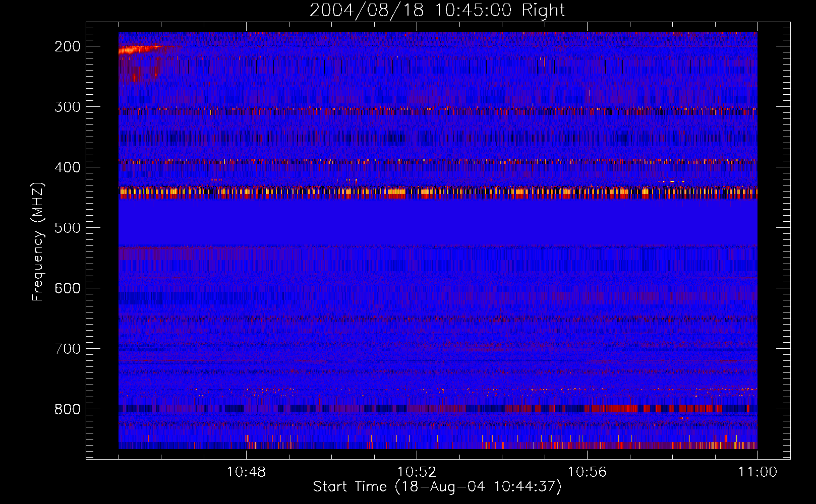Click the 700 frequency tick label
Viewport: 816px width, 504px height.
[x=68, y=349]
